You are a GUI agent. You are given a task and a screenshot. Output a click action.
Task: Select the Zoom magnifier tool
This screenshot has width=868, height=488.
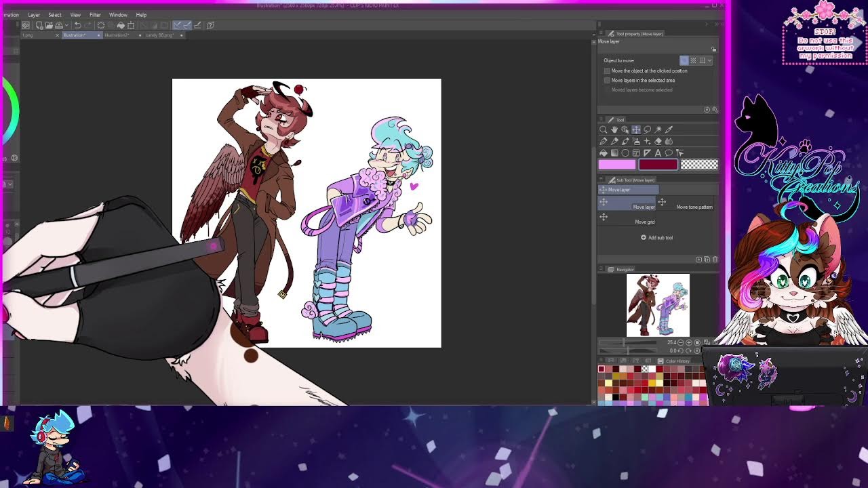pyautogui.click(x=603, y=129)
